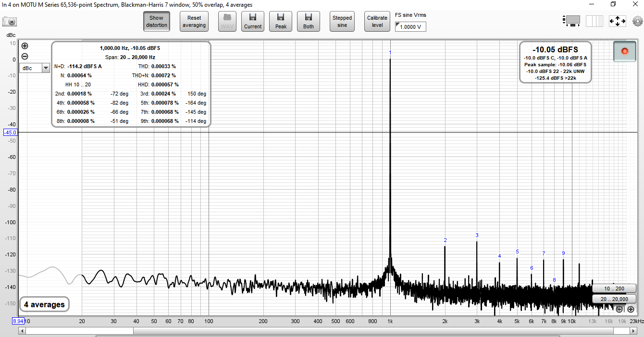This screenshot has height=337, width=644.
Task: Zoom out vertical axis minus icon
Action: (25, 56)
